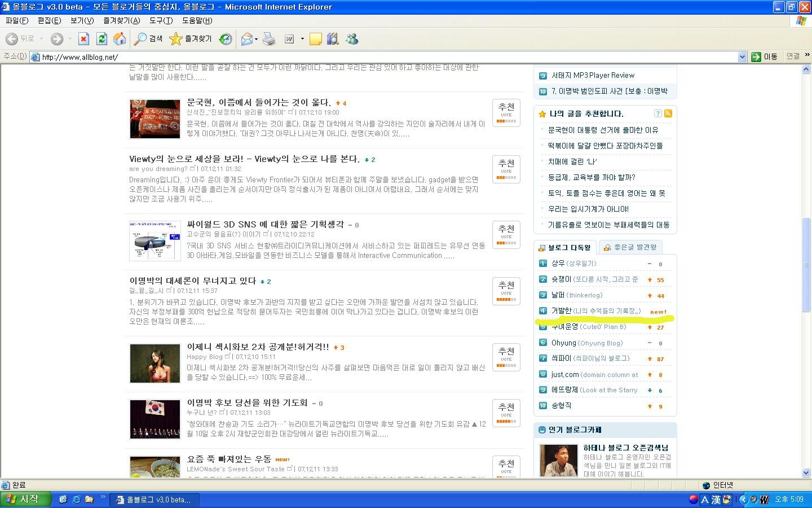This screenshot has width=812, height=508.
Task: Click the Forward arrow button
Action: click(x=56, y=38)
